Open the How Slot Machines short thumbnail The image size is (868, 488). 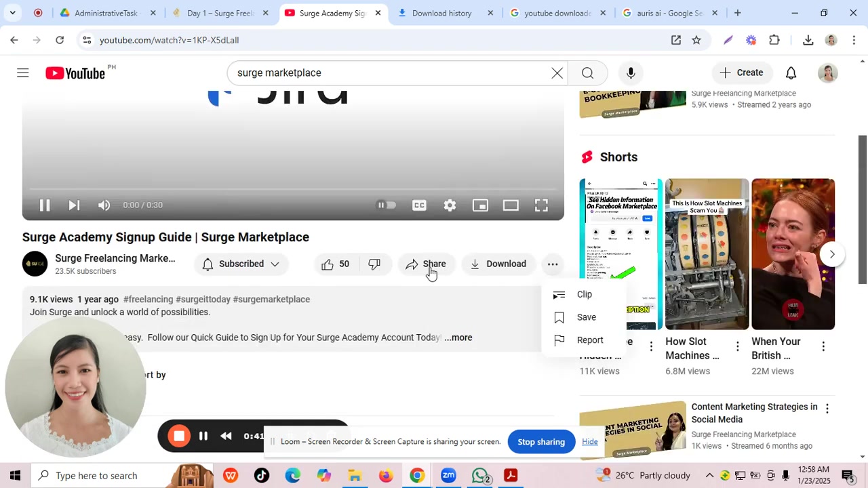(707, 254)
